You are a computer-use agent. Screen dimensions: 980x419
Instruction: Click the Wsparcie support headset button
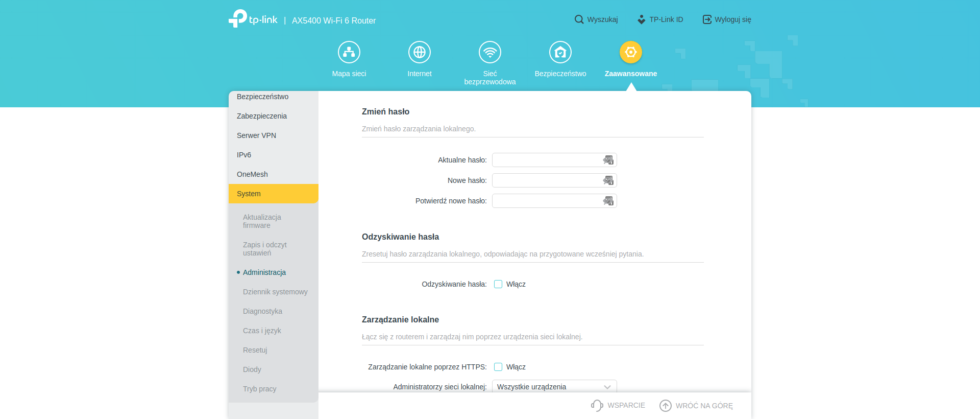pyautogui.click(x=597, y=406)
